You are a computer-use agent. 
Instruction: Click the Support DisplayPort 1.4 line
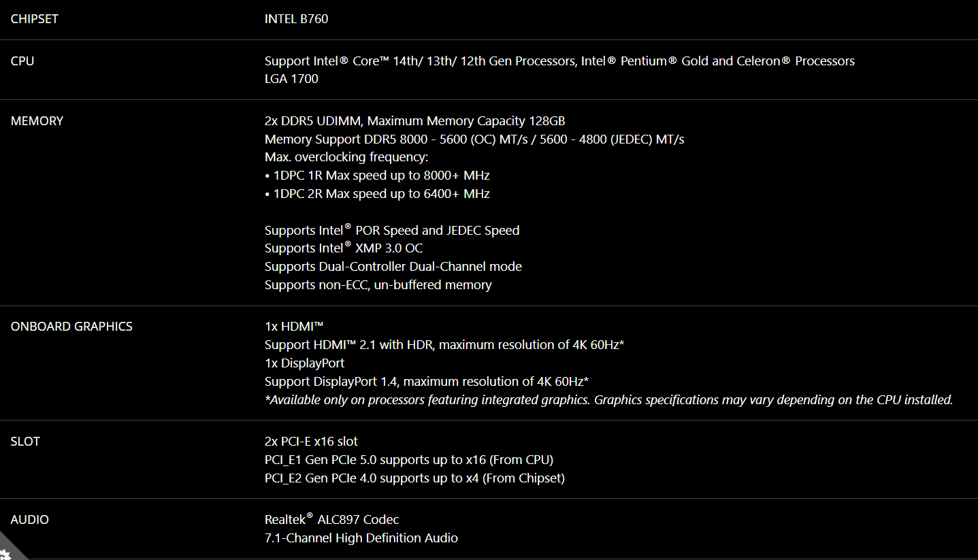(426, 382)
